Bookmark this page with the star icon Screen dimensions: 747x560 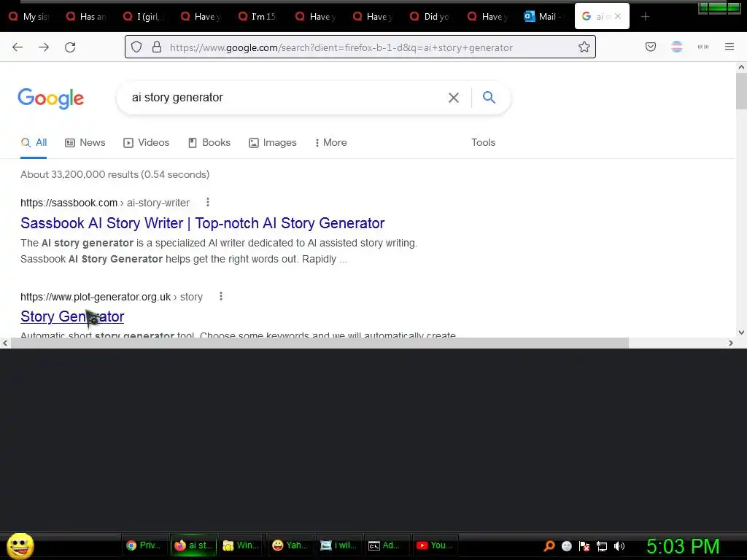tap(584, 47)
